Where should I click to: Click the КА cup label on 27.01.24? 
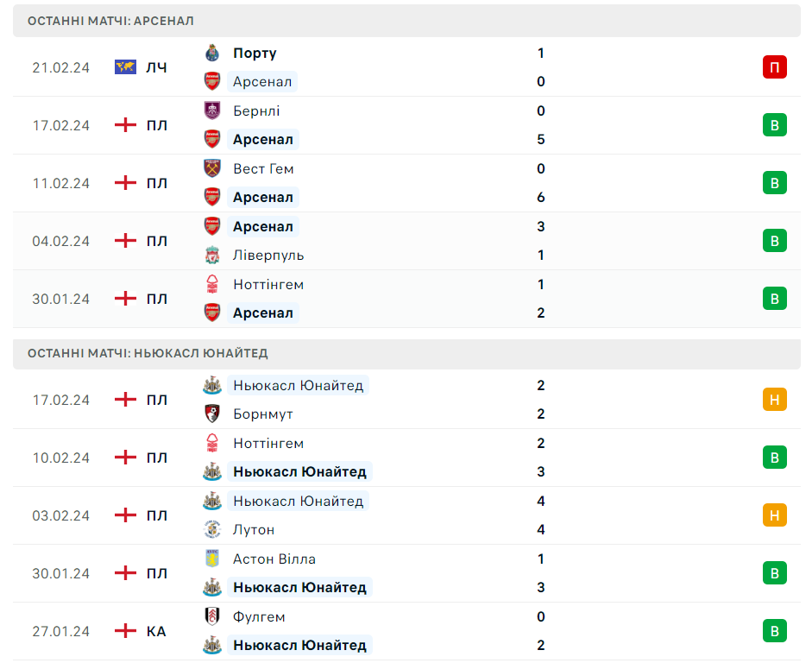(x=156, y=631)
